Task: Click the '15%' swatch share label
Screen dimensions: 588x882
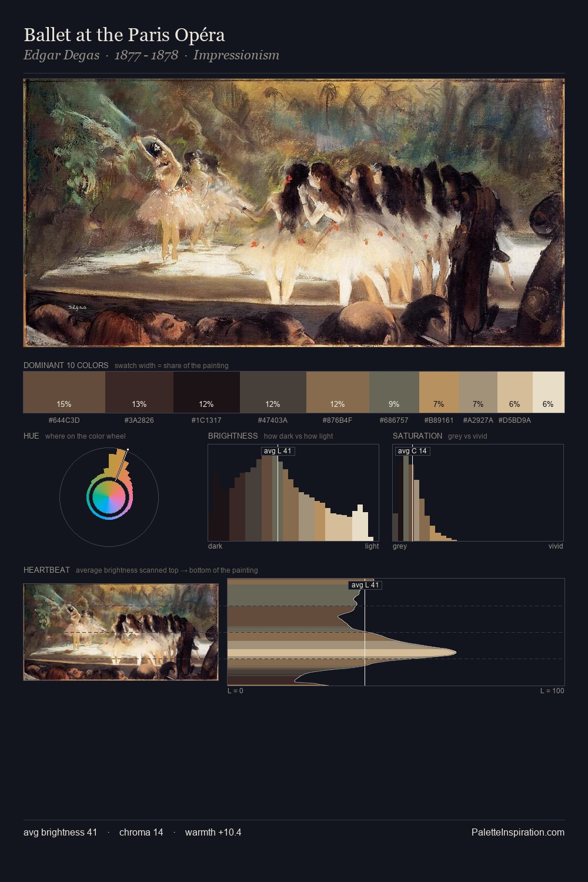Action: (64, 404)
